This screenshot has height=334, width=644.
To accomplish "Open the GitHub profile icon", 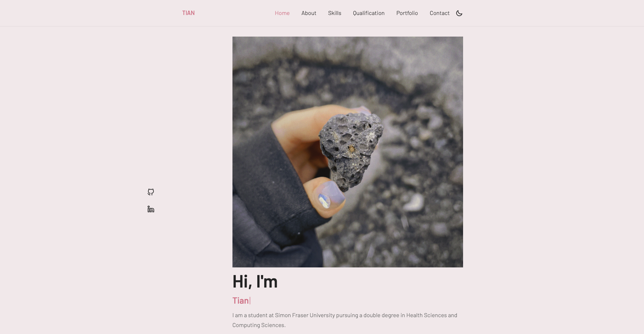I will 151,192.
